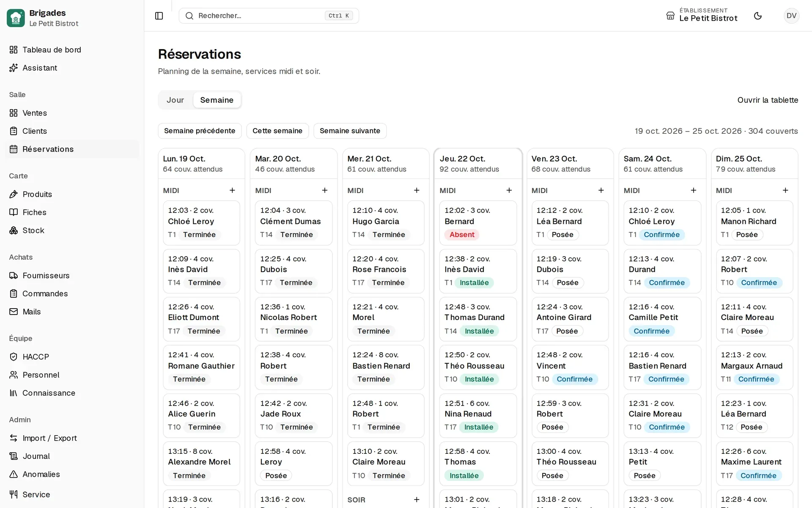The width and height of the screenshot is (812, 508).
Task: Open Mails in sidebar
Action: 72,312
